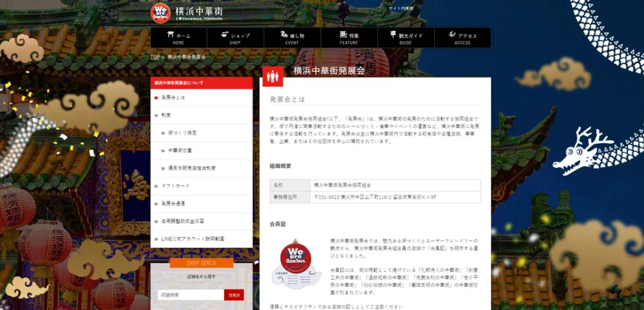Viewport: 644px width, 310px height.
Task: Click the TOP breadcrumb link
Action: click(x=155, y=57)
